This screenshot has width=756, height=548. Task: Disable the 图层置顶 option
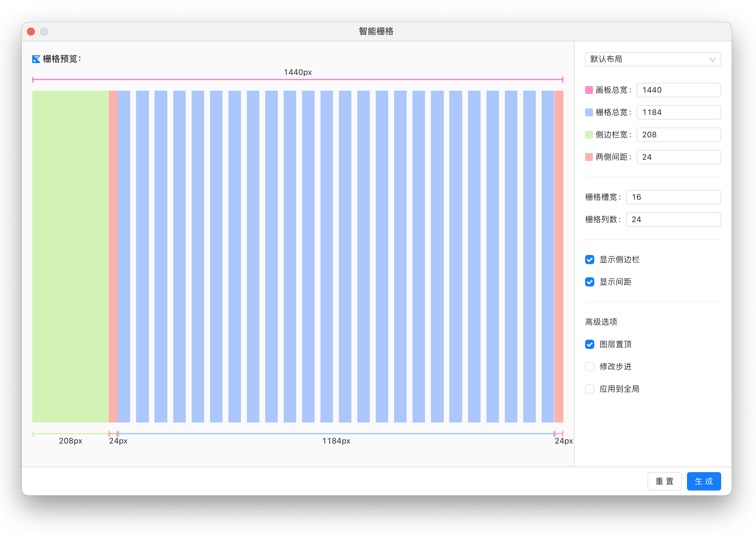pos(589,344)
